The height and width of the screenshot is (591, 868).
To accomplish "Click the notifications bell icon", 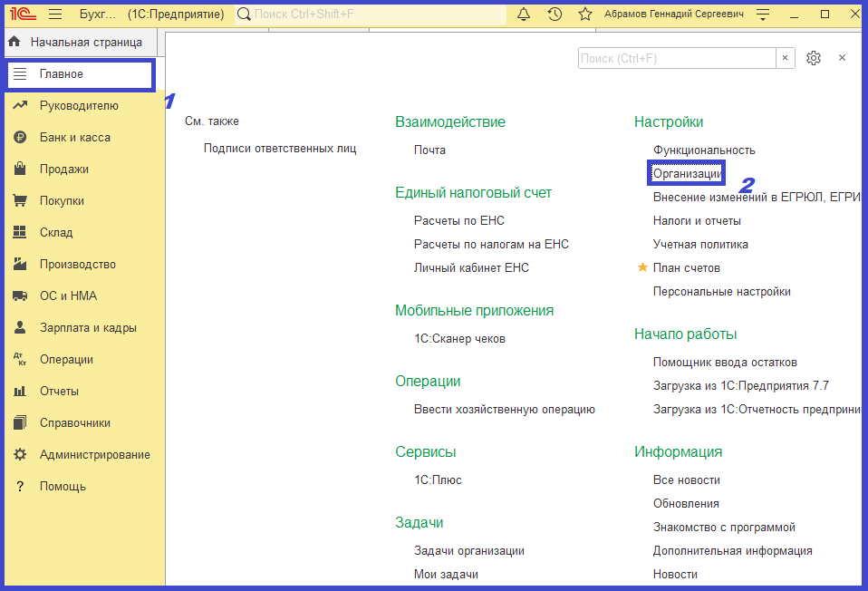I will [524, 15].
